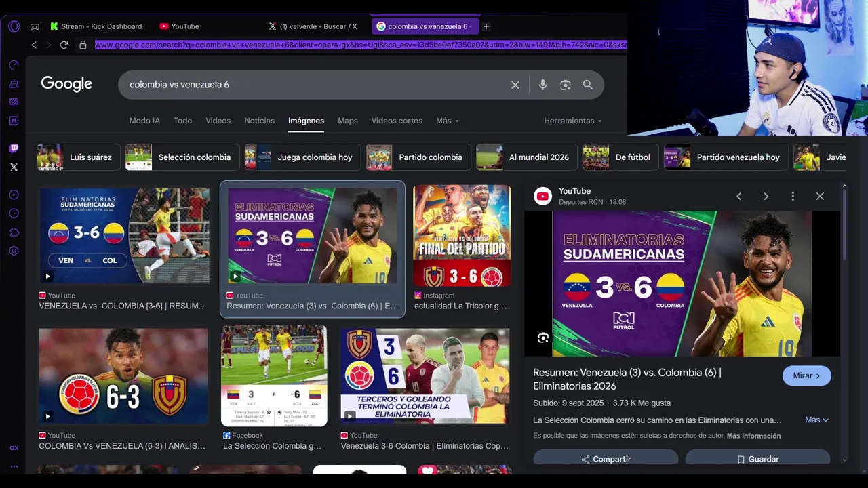The width and height of the screenshot is (868, 488).
Task: Expand the Herramientas dropdown
Action: [x=572, y=121]
